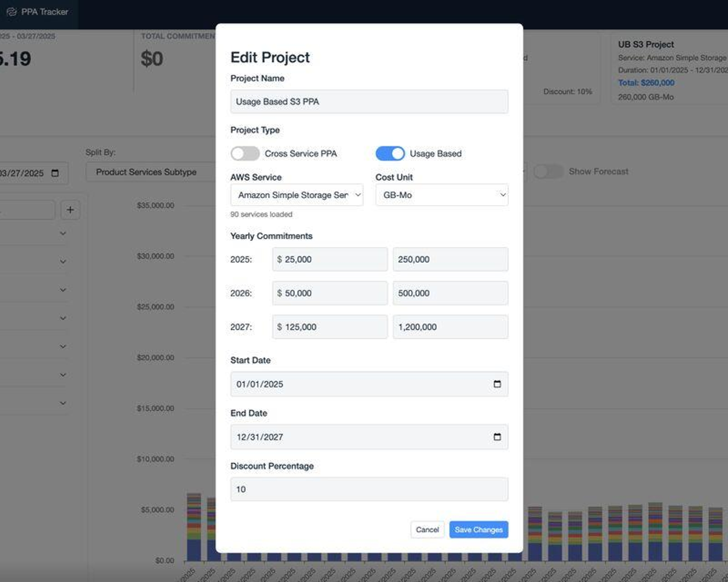Screen dimensions: 728x582
Task: Toggle Cross Service PPA switch
Action: pyautogui.click(x=245, y=154)
